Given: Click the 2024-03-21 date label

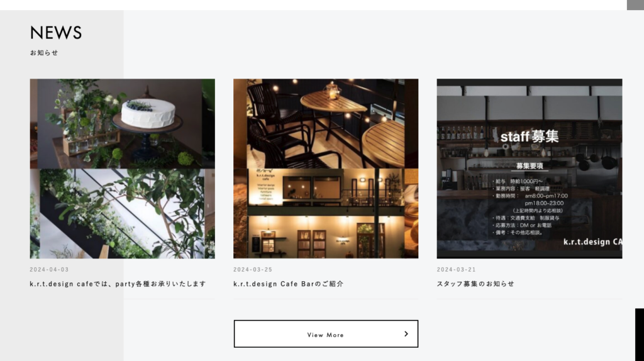Looking at the screenshot, I should [457, 269].
